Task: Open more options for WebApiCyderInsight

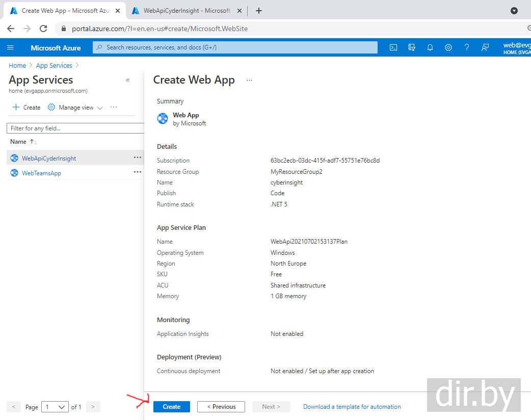Action: [138, 157]
